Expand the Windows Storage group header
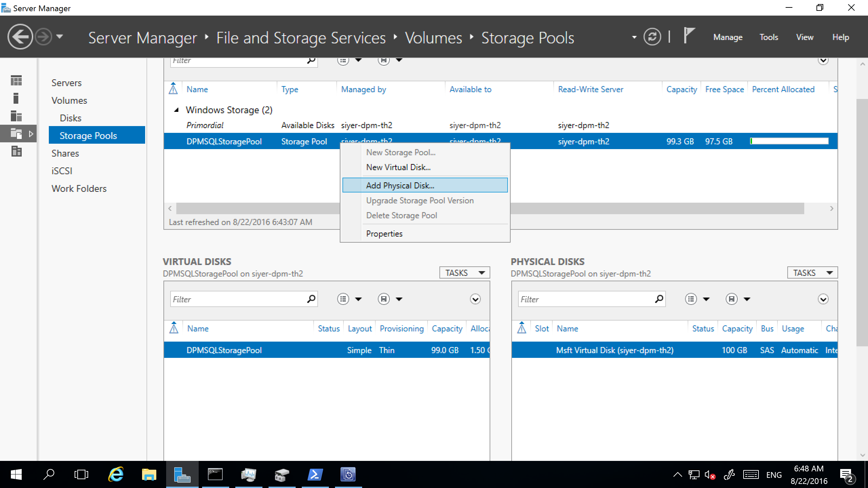 point(176,110)
